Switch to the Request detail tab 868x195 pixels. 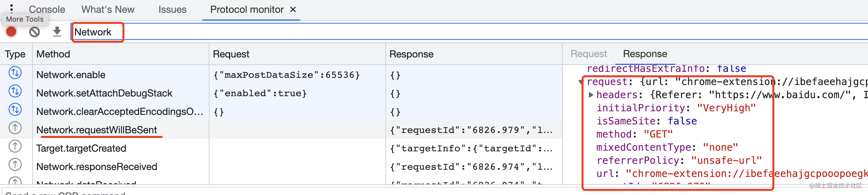(588, 54)
